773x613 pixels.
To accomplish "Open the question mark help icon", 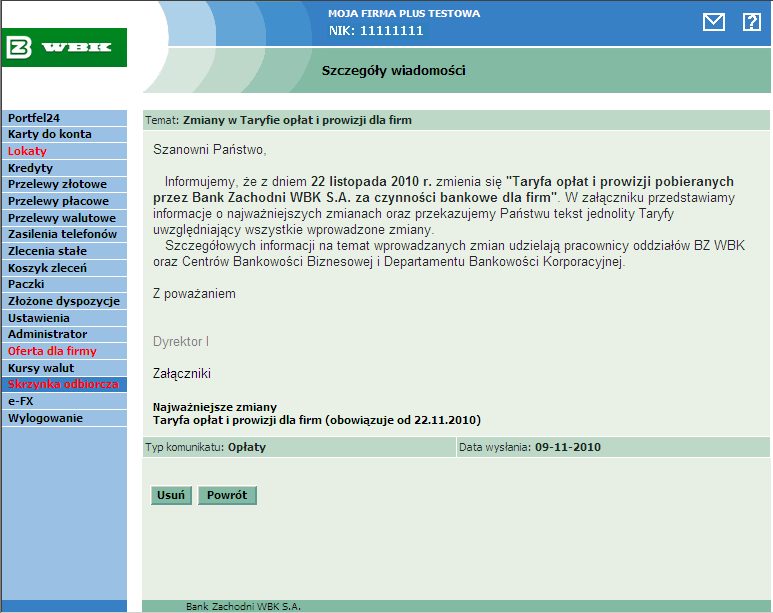I will 751,22.
